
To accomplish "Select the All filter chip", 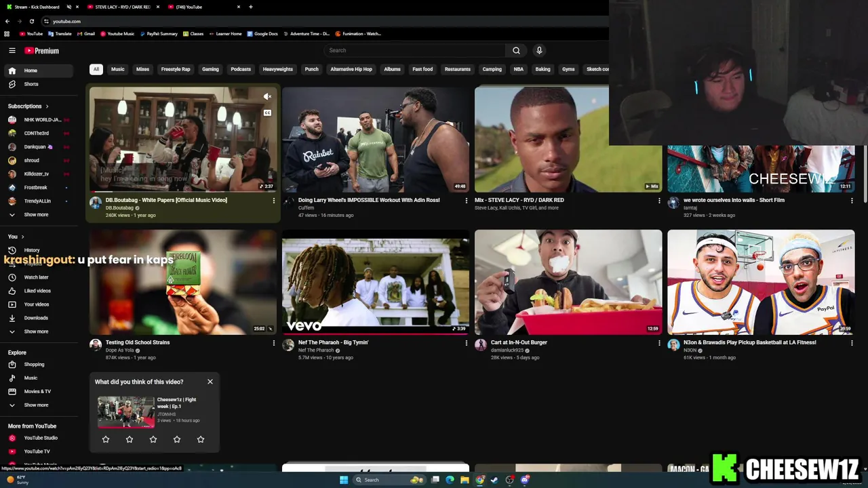I will tap(96, 69).
